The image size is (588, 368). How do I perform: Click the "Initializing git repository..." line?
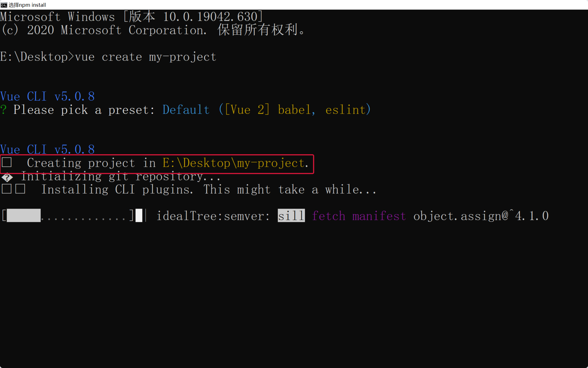click(x=121, y=177)
